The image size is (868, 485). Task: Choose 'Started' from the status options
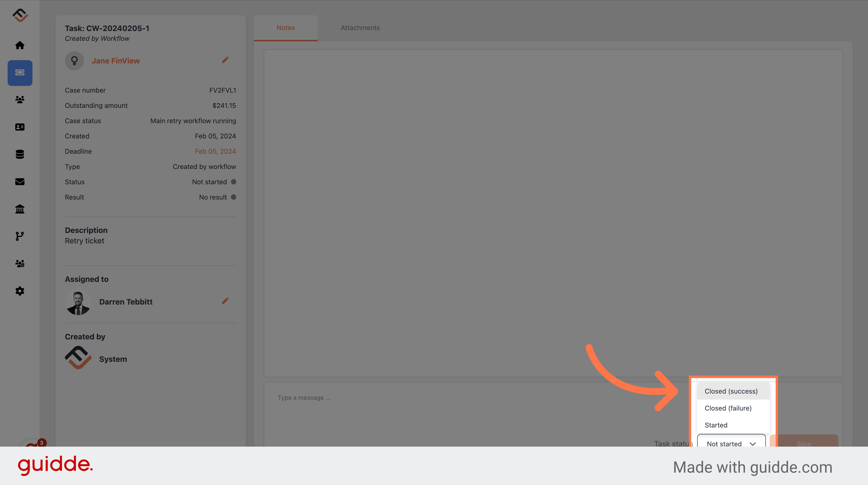coord(716,425)
